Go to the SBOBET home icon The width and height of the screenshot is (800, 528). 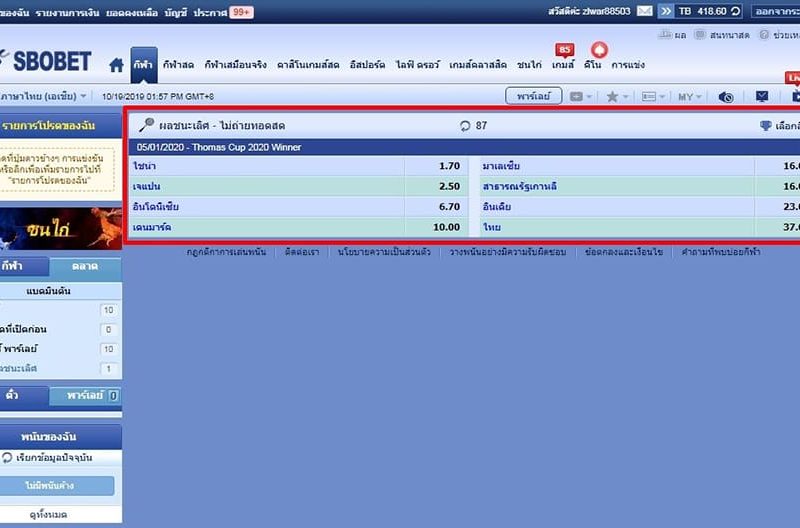(116, 65)
